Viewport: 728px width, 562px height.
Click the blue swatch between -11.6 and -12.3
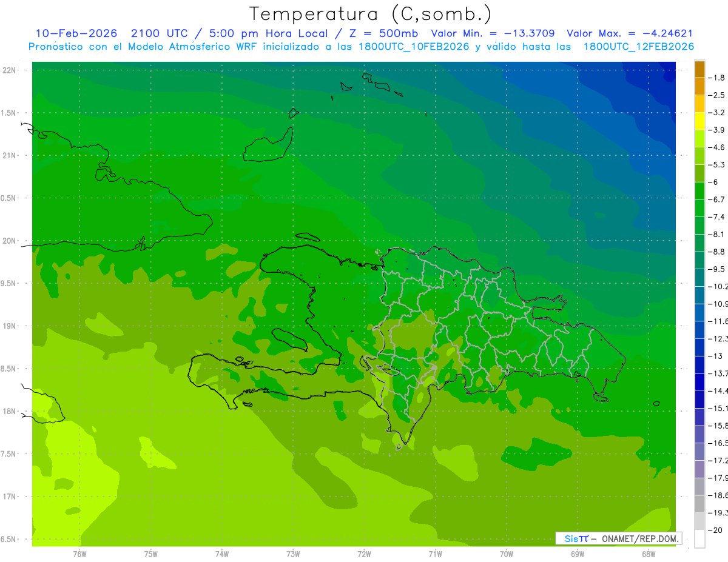pyautogui.click(x=699, y=330)
